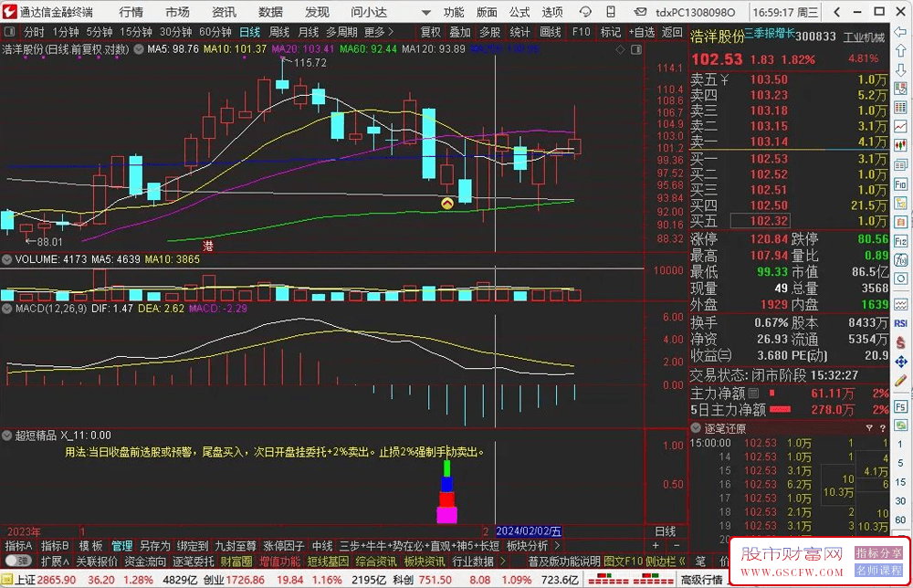Click the minus zoom-out button below price axis

[x=677, y=546]
